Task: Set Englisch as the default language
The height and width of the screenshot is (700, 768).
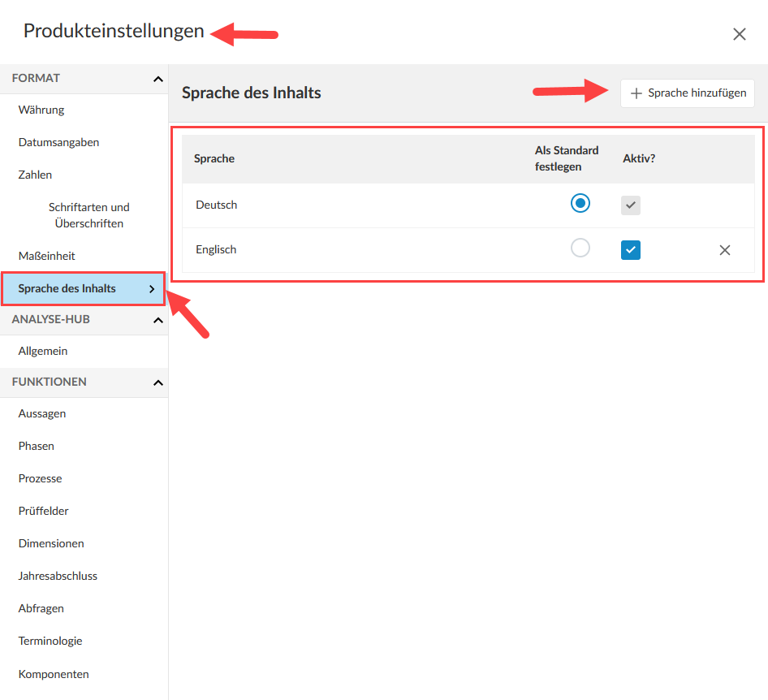Action: coord(580,248)
